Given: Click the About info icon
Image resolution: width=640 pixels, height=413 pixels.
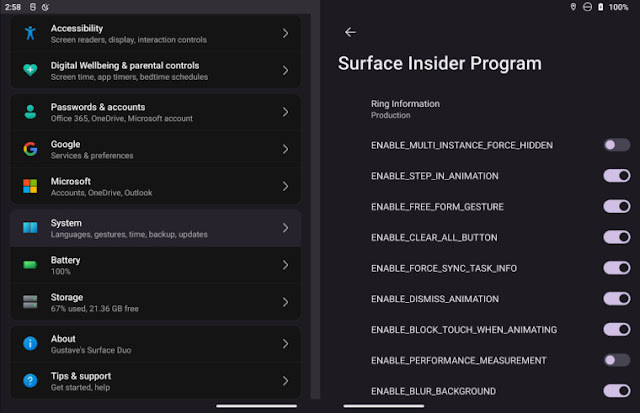Looking at the screenshot, I should tap(30, 344).
